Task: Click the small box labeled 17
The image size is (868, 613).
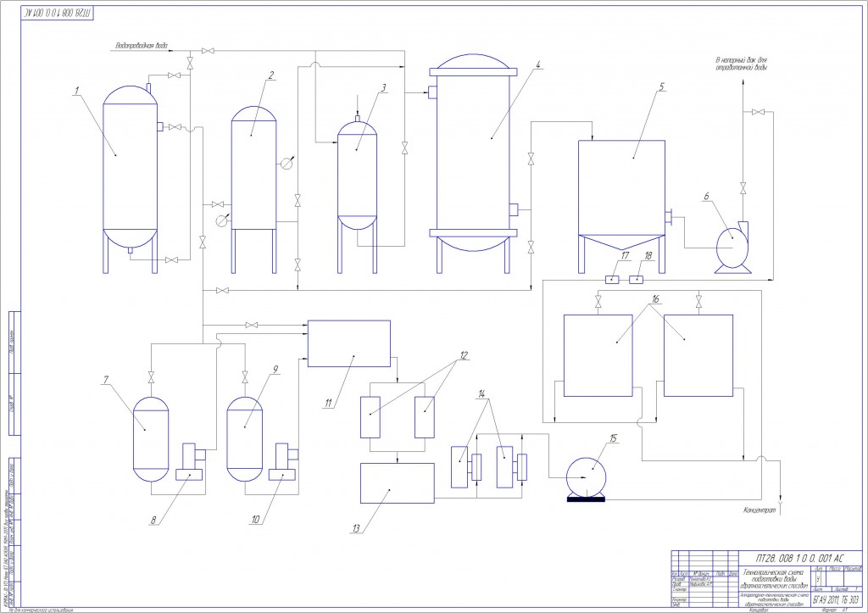Action: 612,280
